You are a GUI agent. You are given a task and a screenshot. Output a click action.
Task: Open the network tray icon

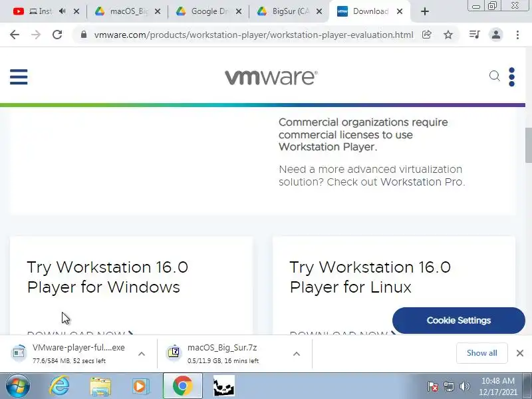[448, 386]
